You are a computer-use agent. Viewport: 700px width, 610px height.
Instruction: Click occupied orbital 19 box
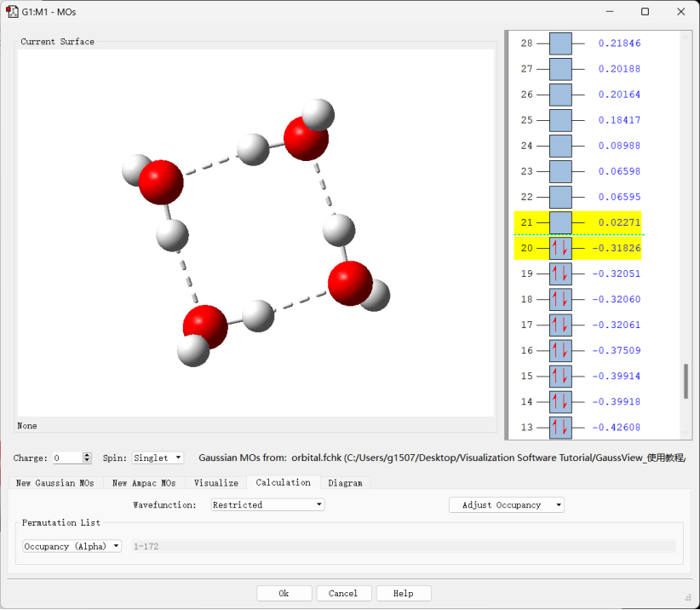560,274
